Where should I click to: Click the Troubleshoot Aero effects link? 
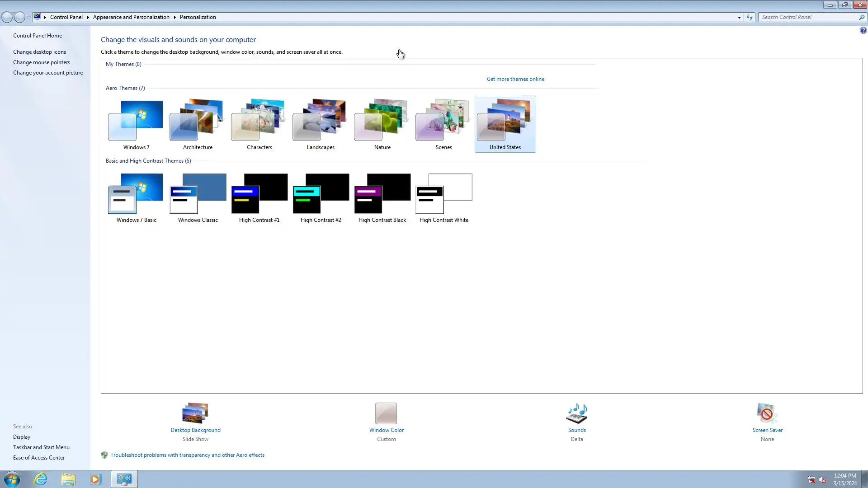tap(187, 455)
